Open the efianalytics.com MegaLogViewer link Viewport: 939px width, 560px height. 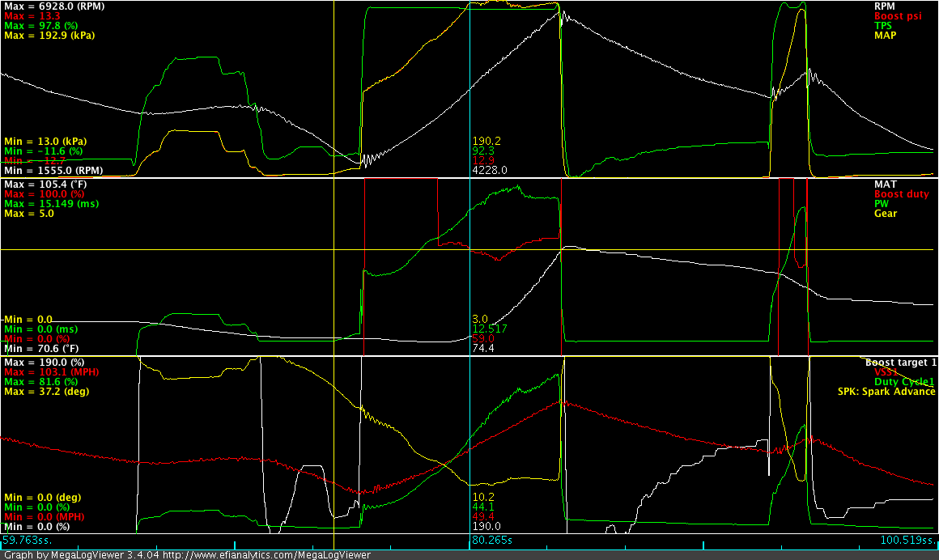point(266,555)
